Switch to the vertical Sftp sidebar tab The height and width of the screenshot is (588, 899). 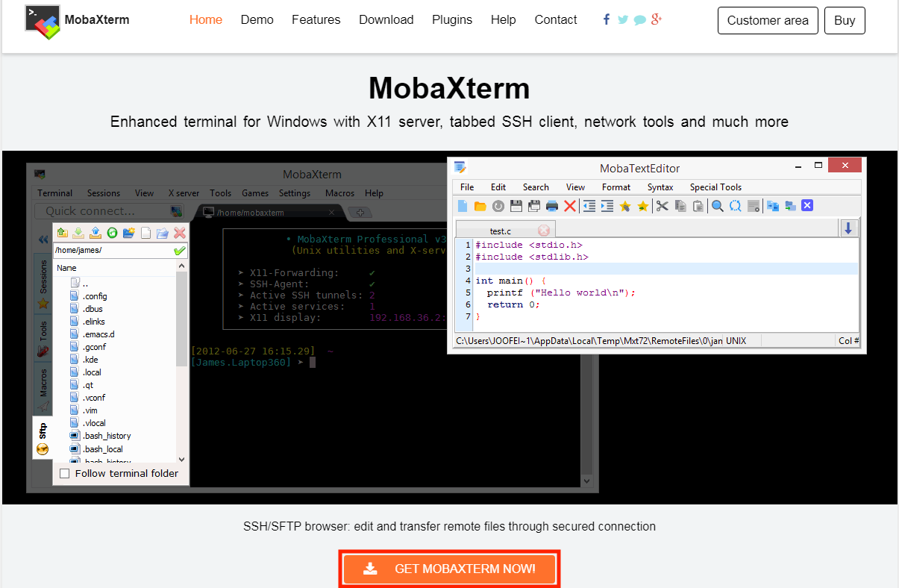click(43, 437)
